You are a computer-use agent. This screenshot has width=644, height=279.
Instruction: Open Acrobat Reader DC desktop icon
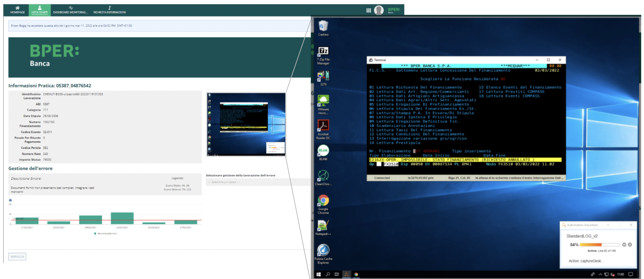pyautogui.click(x=323, y=129)
